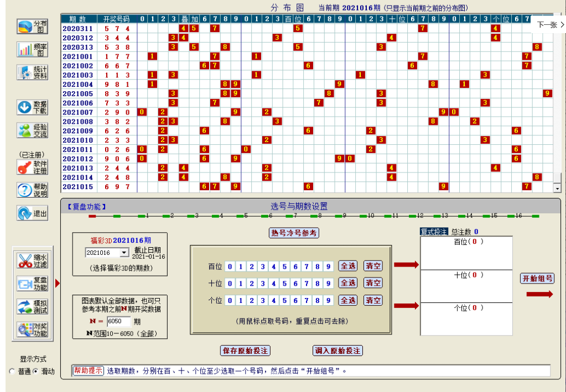Click the 退出 exit icon

[x=32, y=213]
